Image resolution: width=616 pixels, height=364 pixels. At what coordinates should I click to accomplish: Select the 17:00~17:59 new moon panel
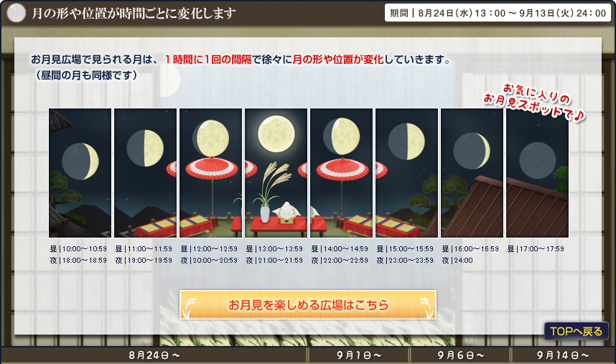538,173
